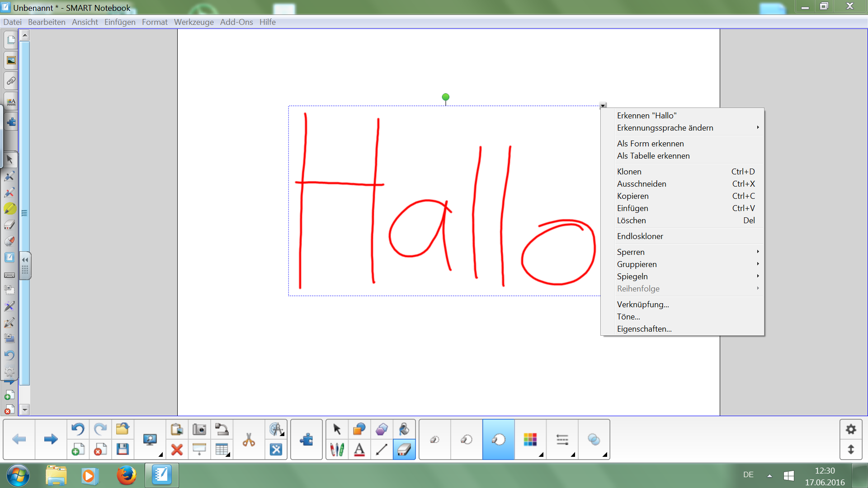Open the Werkzeuge menu

point(193,22)
